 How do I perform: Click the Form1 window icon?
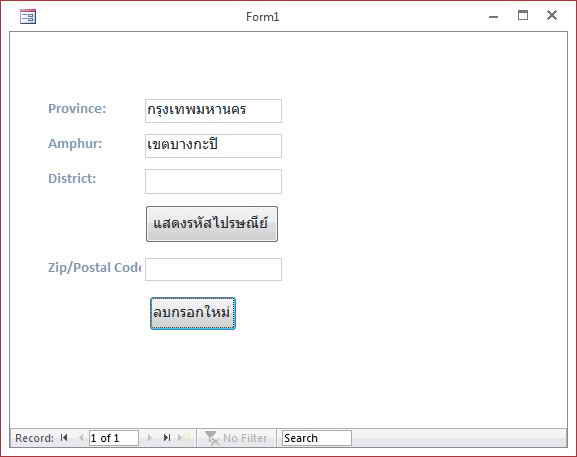pyautogui.click(x=28, y=17)
